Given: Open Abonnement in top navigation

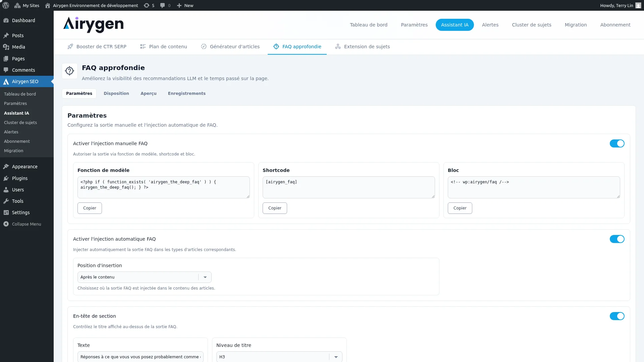Looking at the screenshot, I should [x=615, y=25].
